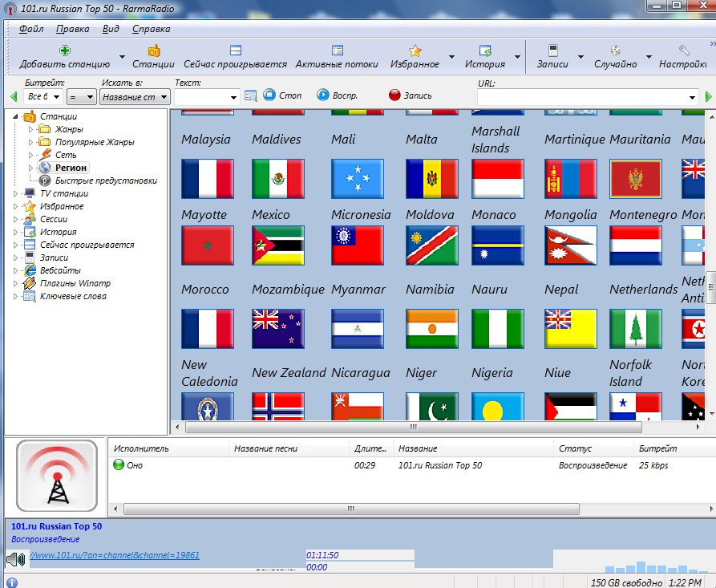Viewport: 716px width, 588px height.
Task: Select Вебсайты tree item
Action: coord(60,270)
